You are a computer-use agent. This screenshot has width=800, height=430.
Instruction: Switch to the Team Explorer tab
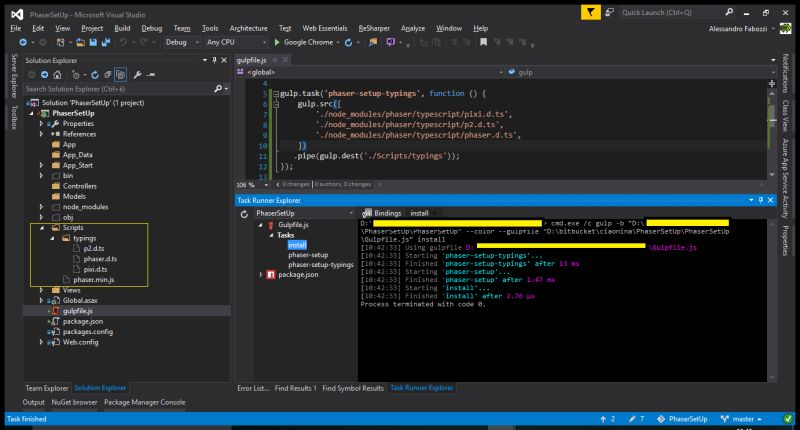(46, 388)
